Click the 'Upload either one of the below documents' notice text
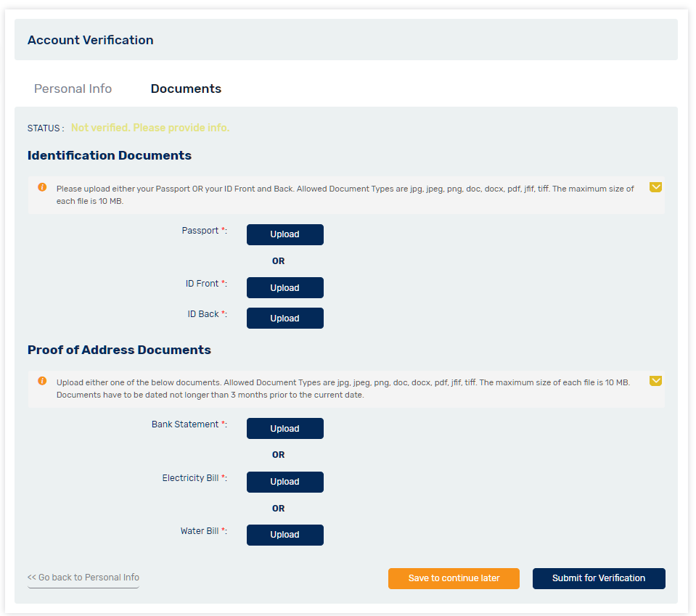The height and width of the screenshot is (616, 696). click(343, 389)
